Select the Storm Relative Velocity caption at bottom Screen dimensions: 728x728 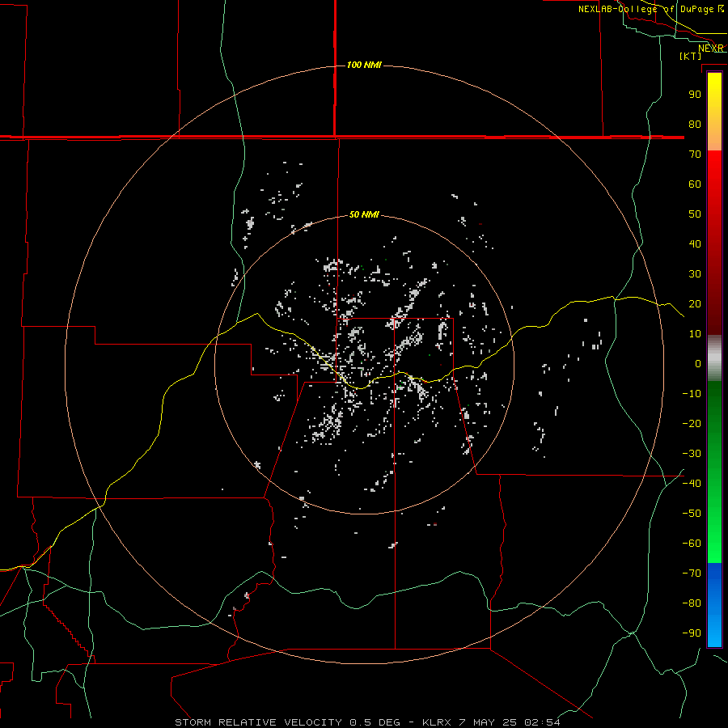[x=367, y=722]
